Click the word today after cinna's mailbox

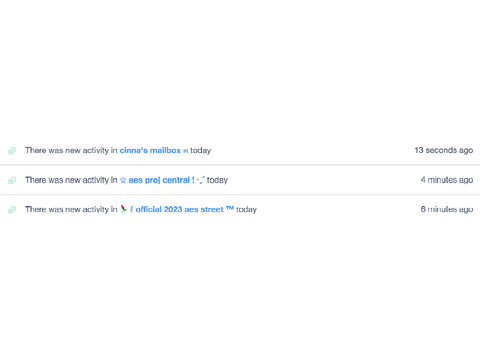(201, 151)
